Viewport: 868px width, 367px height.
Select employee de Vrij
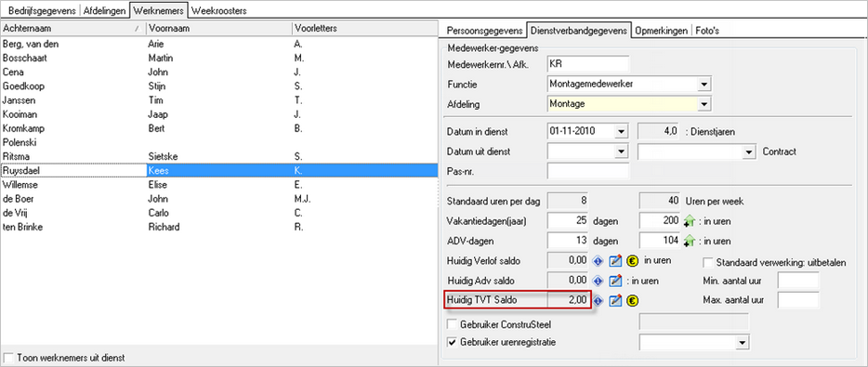coord(218,213)
